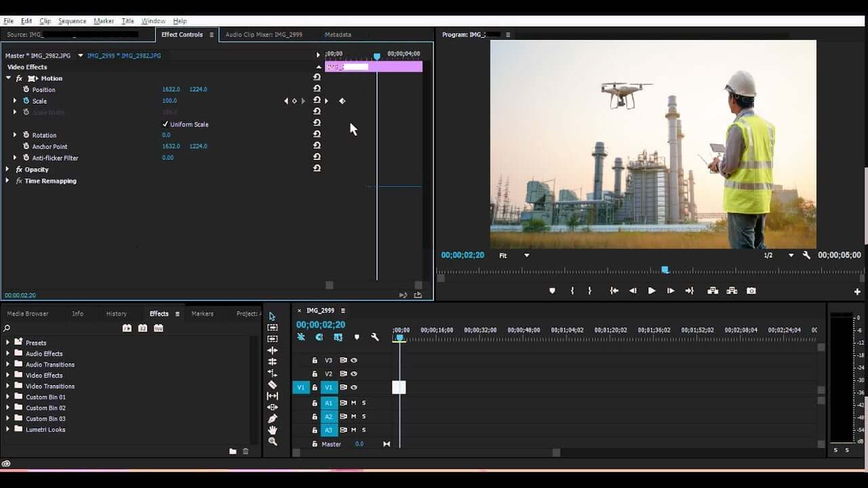Viewport: 868px width, 488px height.
Task: Open the Timeline Display Settings wrench icon
Action: point(374,337)
